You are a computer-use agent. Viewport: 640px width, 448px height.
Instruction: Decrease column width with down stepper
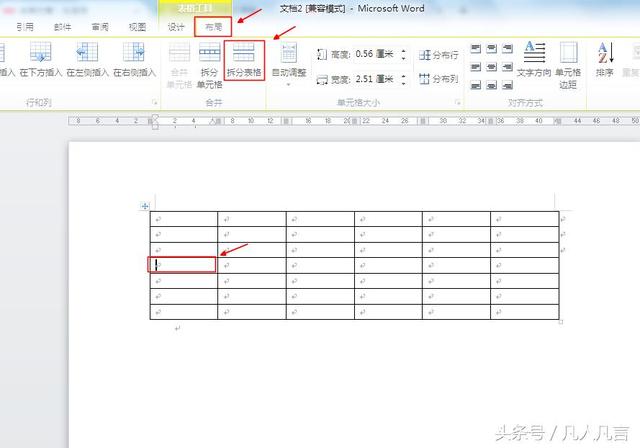(x=404, y=82)
